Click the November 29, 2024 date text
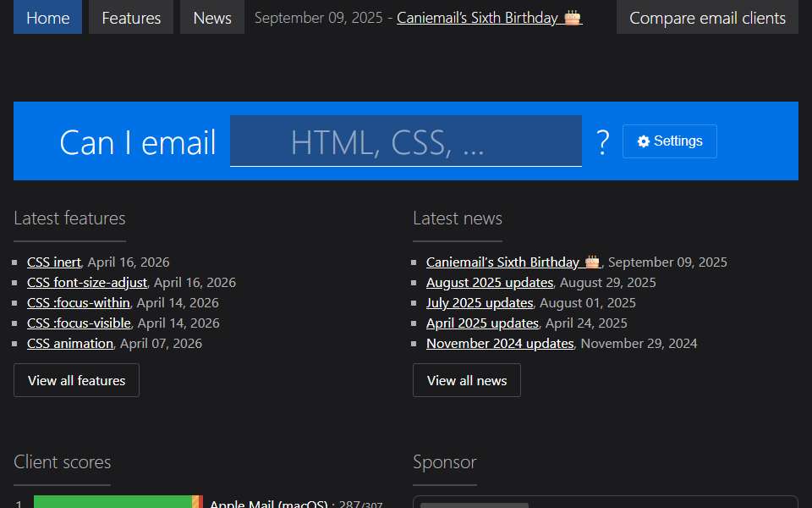Image resolution: width=812 pixels, height=508 pixels. [x=639, y=343]
